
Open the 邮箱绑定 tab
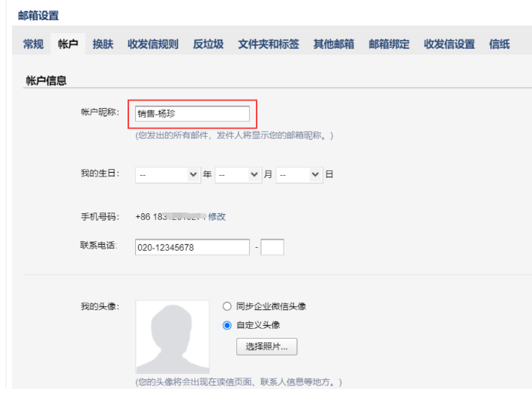coord(389,44)
